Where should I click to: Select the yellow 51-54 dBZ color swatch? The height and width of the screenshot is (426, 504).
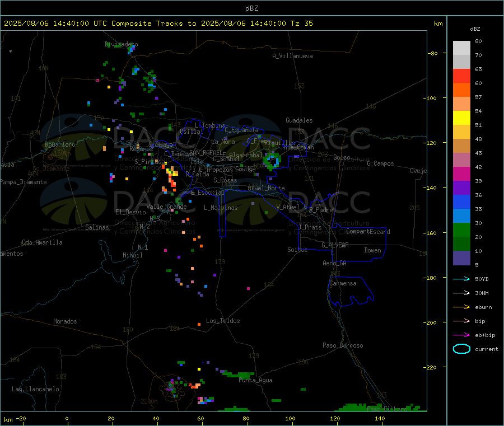tap(461, 118)
